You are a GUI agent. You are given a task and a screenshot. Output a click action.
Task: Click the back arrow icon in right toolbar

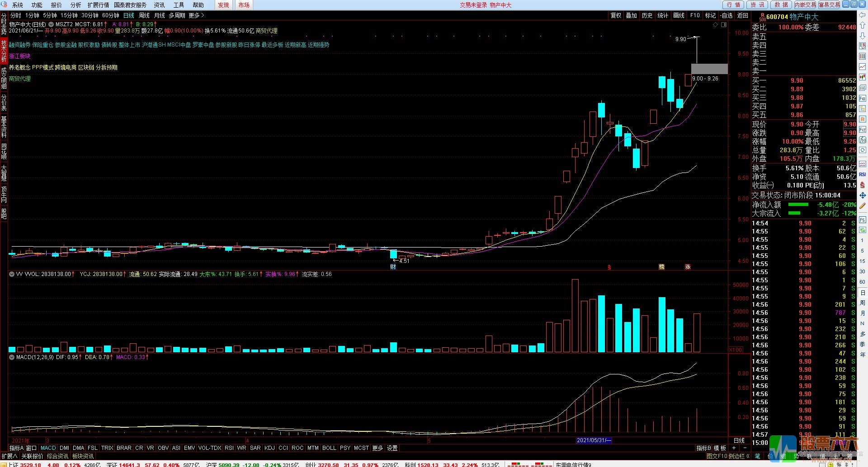[x=862, y=15]
